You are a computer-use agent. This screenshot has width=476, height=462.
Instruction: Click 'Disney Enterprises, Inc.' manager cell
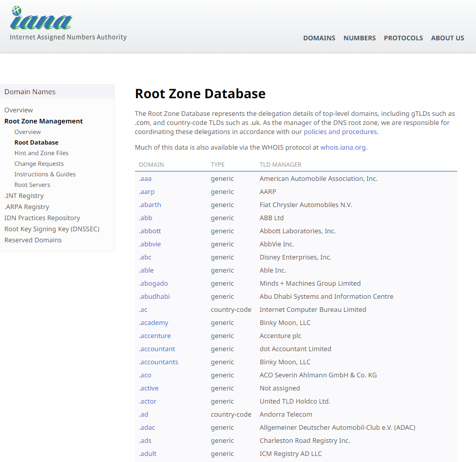tap(295, 257)
